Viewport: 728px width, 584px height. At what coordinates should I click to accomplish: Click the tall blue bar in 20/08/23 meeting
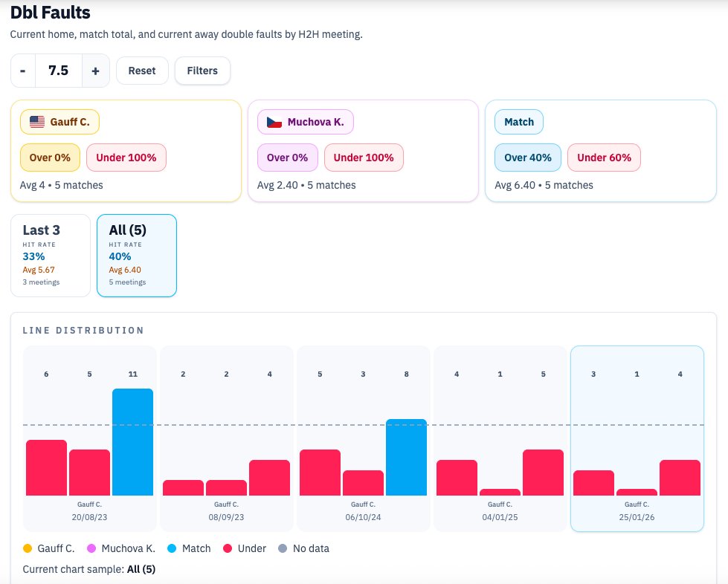[132, 442]
